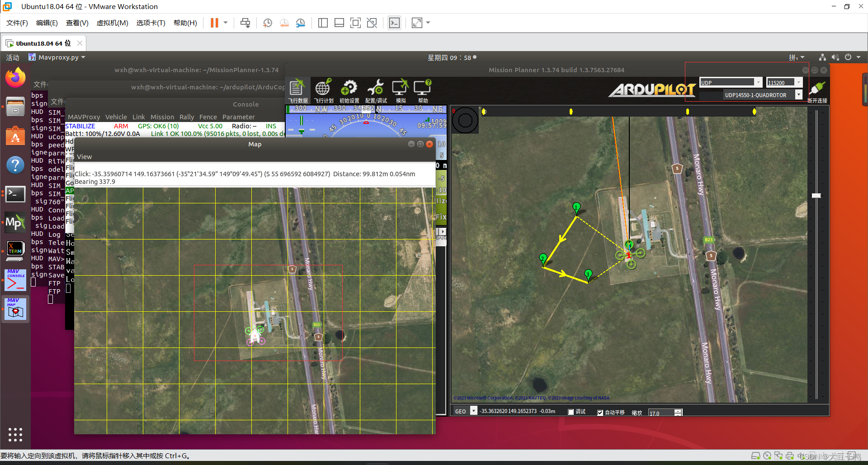Screen dimensions: 868x465
Task: Open MAV Console dock icon
Action: pos(16,280)
